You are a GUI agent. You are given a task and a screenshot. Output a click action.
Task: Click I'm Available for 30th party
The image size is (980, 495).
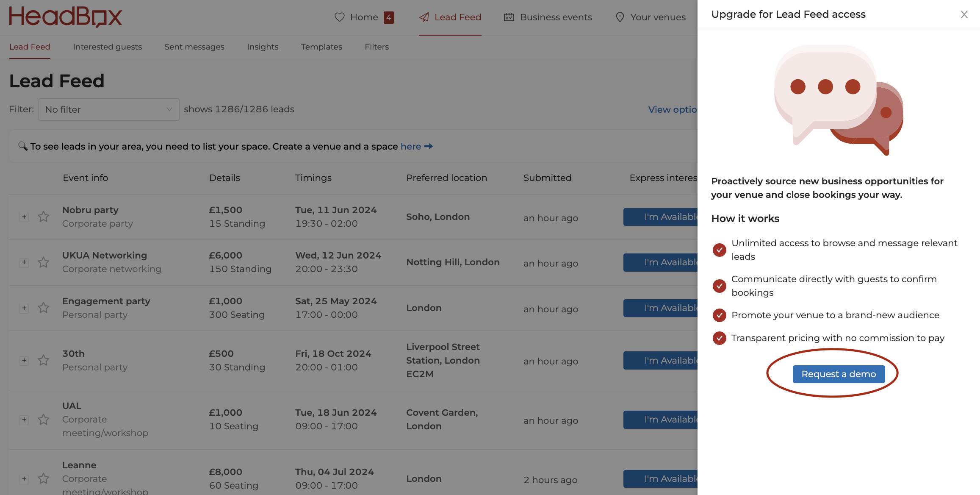pos(660,361)
